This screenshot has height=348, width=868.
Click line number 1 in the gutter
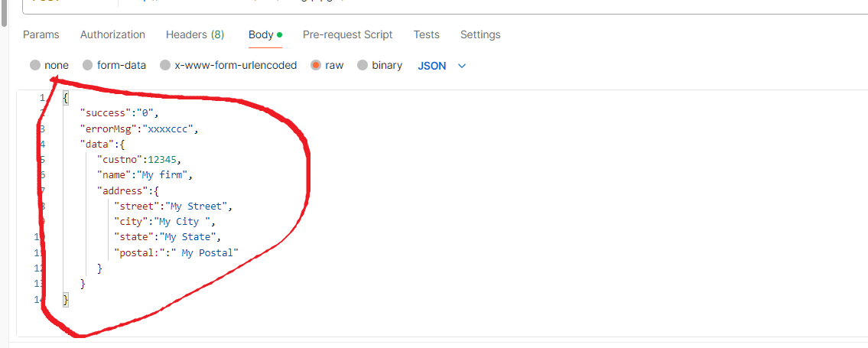(42, 98)
